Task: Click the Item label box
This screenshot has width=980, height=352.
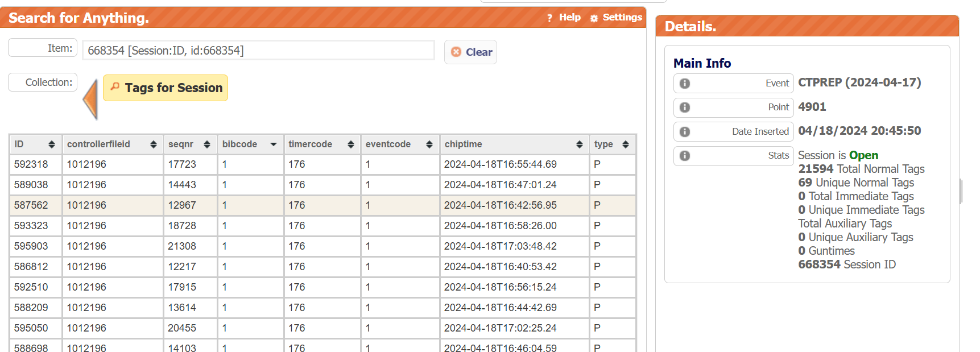Action: click(43, 48)
